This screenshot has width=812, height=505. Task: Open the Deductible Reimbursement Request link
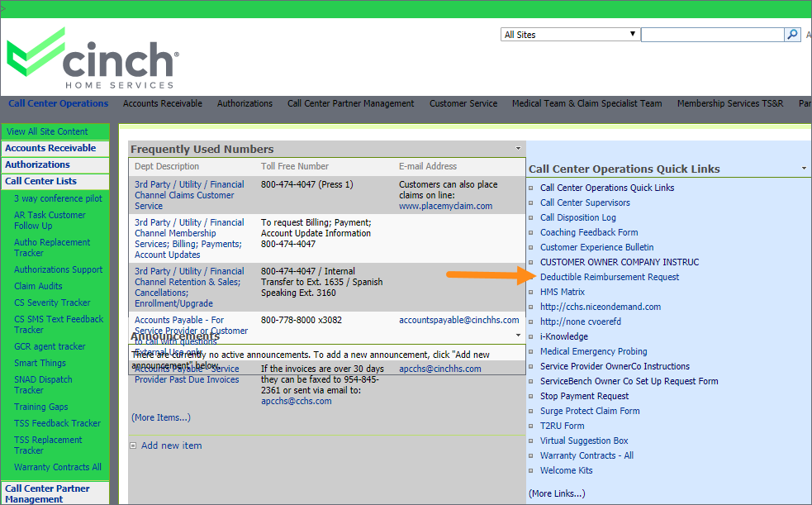pyautogui.click(x=610, y=277)
